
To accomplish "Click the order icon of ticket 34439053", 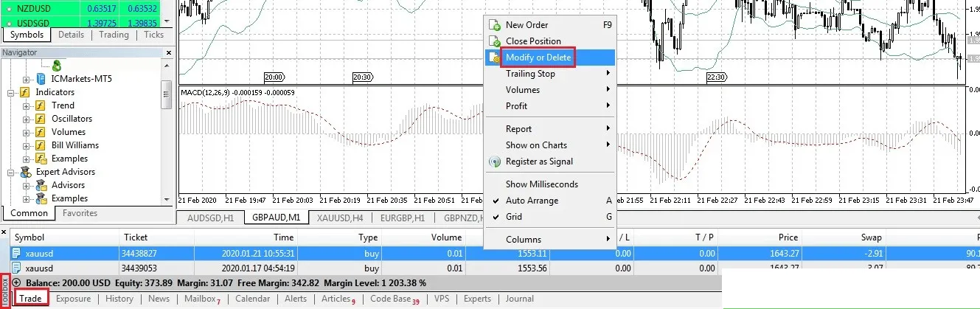I will 16,268.
